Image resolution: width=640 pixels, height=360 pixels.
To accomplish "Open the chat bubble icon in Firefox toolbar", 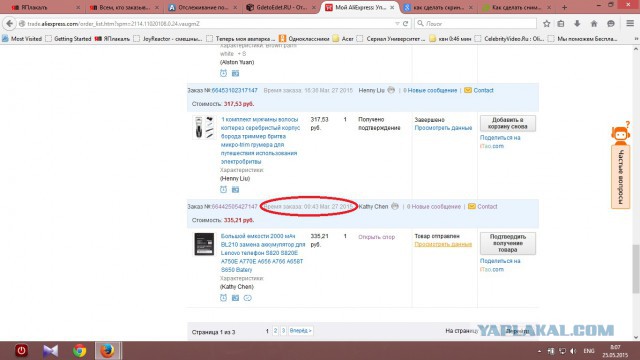I will click(611, 24).
